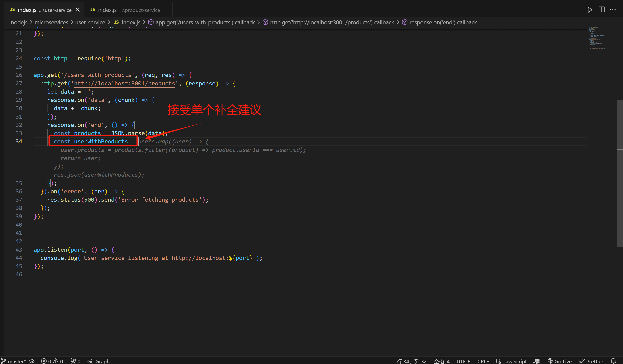Click the microservices breadcrumb folder
This screenshot has height=364, width=623.
pyautogui.click(x=51, y=22)
